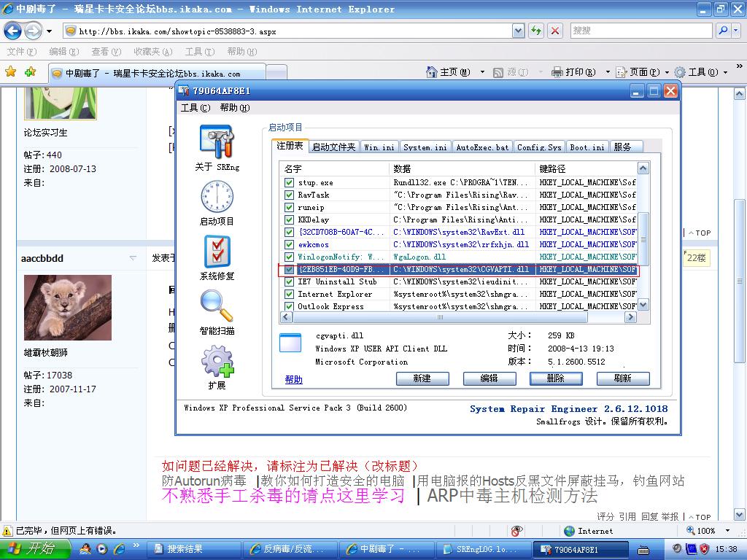The width and height of the screenshot is (747, 560).
Task: Open the 系统修复 checklist icon
Action: 217,252
